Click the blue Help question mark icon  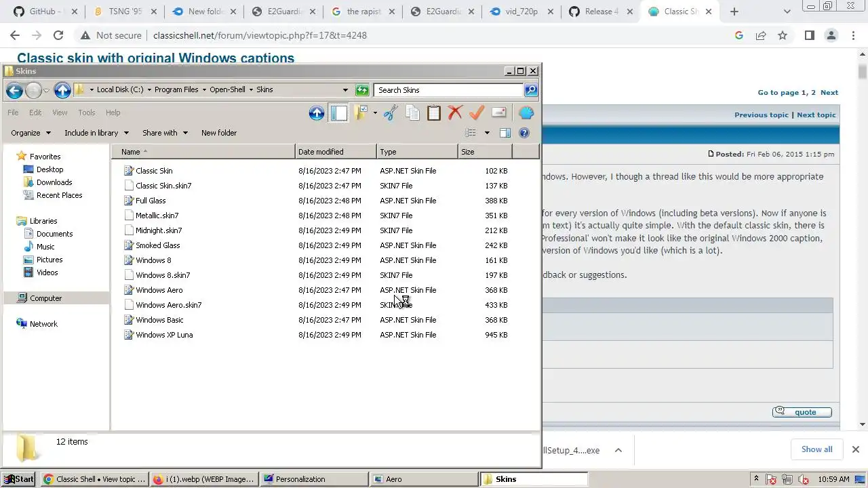click(x=524, y=133)
